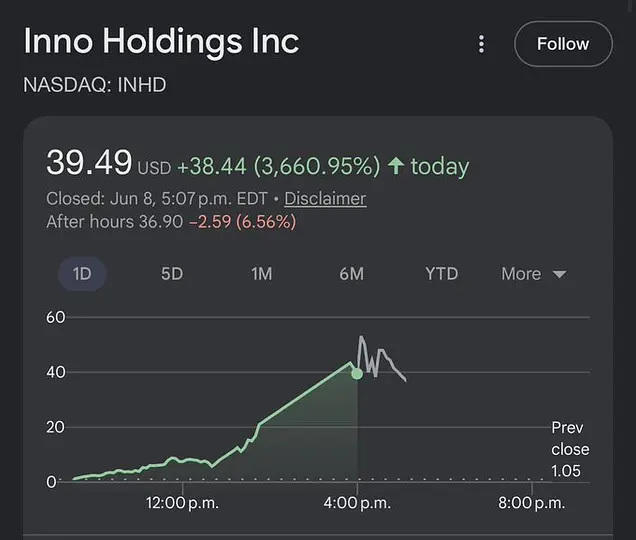Click the green up arrow icon
Screen dimensions: 636x540
[395, 166]
